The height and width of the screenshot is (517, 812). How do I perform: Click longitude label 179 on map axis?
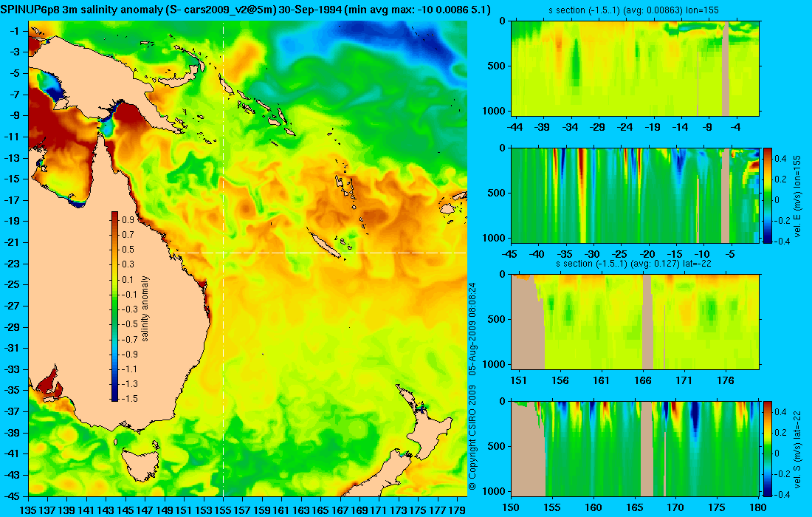pos(457,510)
